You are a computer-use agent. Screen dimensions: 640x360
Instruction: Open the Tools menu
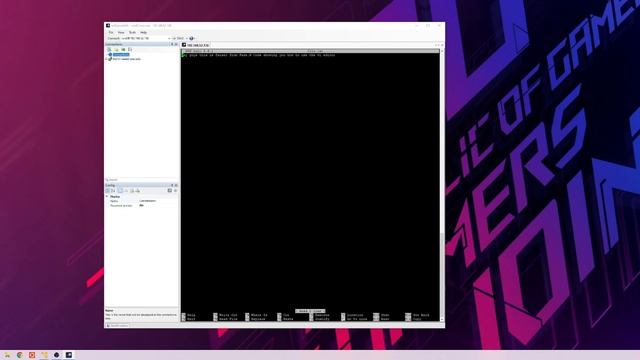[x=132, y=32]
